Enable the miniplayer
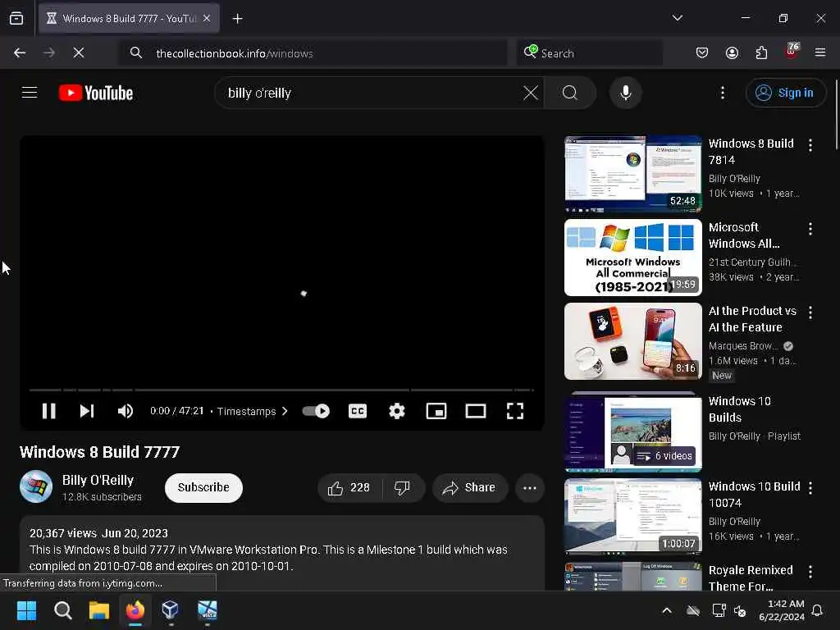The height and width of the screenshot is (630, 840). point(436,411)
